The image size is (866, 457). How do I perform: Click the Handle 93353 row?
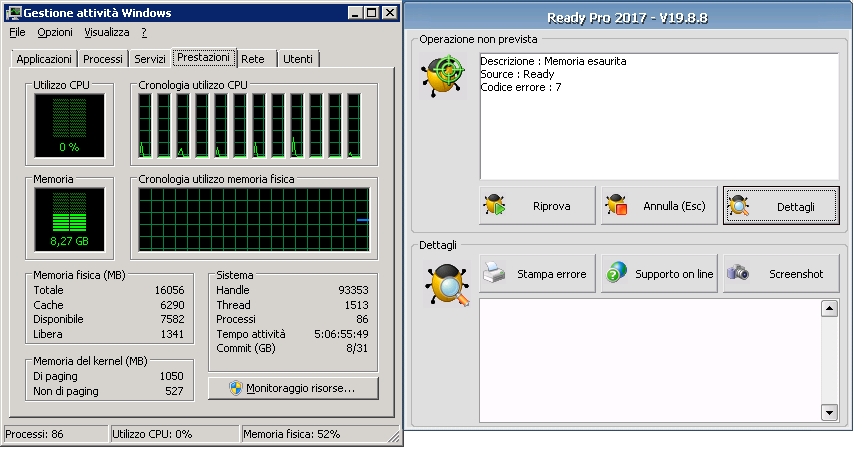click(x=292, y=290)
